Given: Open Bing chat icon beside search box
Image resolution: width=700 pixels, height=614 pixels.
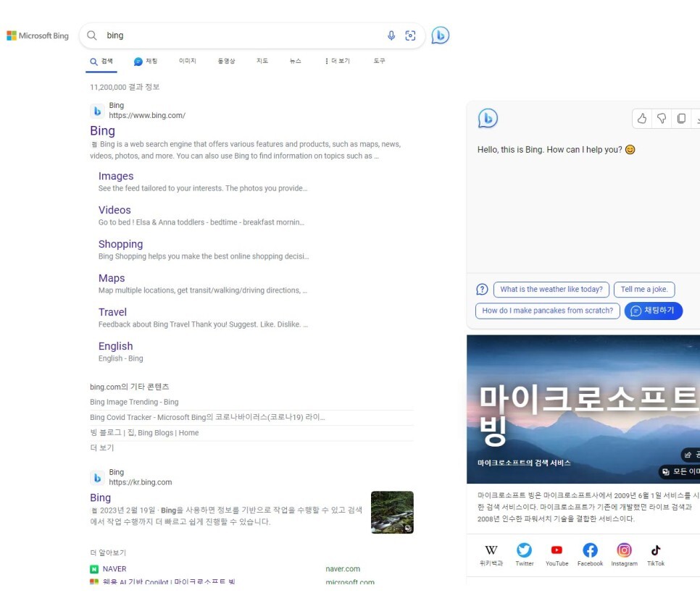Looking at the screenshot, I should click(x=440, y=35).
